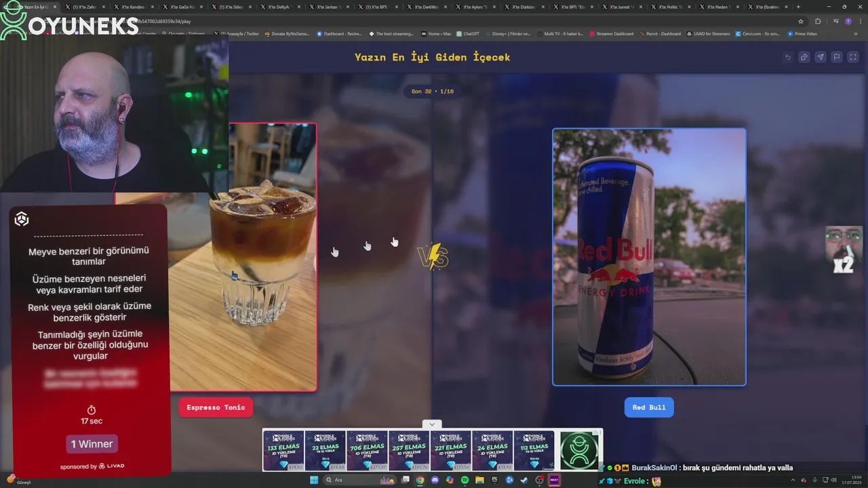Click the "257 ELMAS" ad card
The height and width of the screenshot is (488, 868).
point(408,451)
